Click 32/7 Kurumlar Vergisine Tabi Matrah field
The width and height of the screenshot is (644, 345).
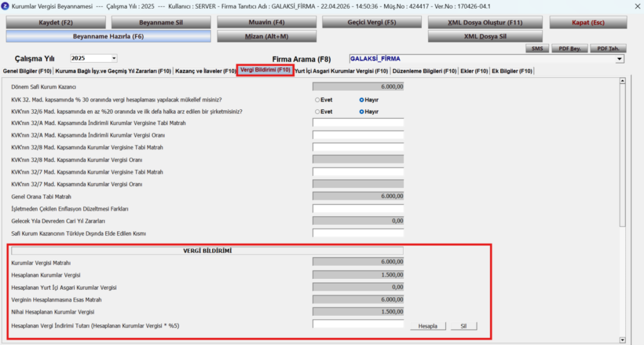point(358,172)
